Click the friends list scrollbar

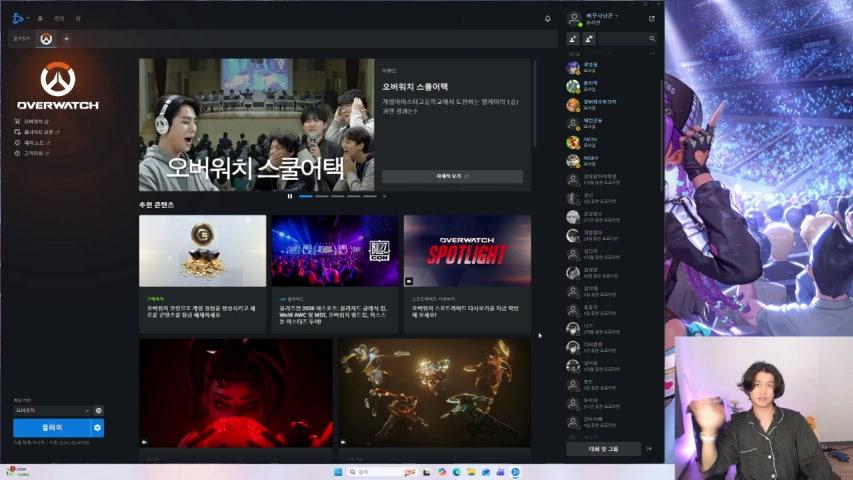[662, 134]
